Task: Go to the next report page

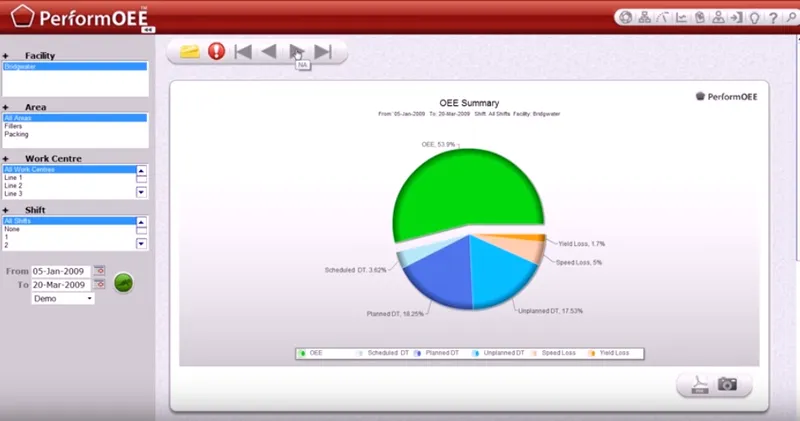Action: pyautogui.click(x=296, y=51)
